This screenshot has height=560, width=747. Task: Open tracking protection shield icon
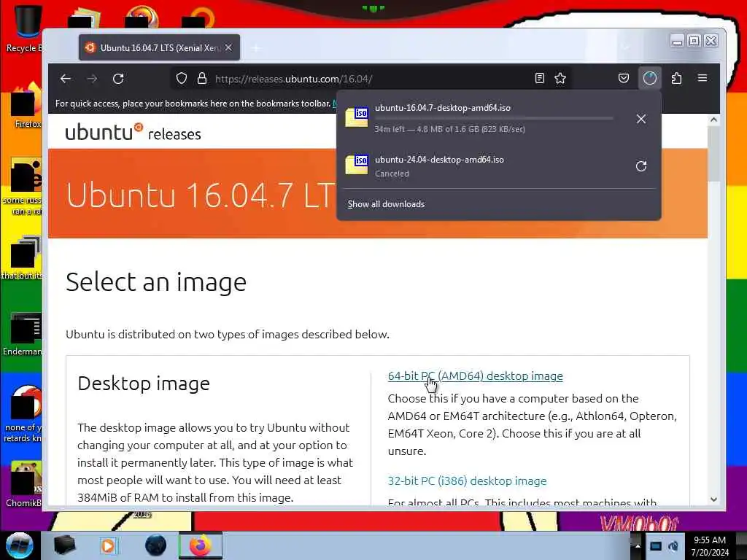pos(182,79)
